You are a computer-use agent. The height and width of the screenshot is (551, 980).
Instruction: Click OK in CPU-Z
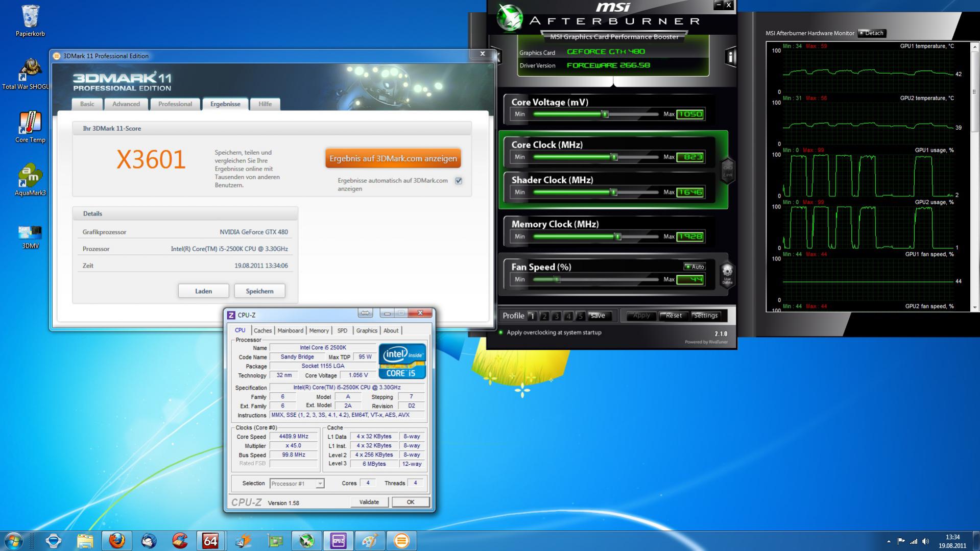tap(411, 502)
